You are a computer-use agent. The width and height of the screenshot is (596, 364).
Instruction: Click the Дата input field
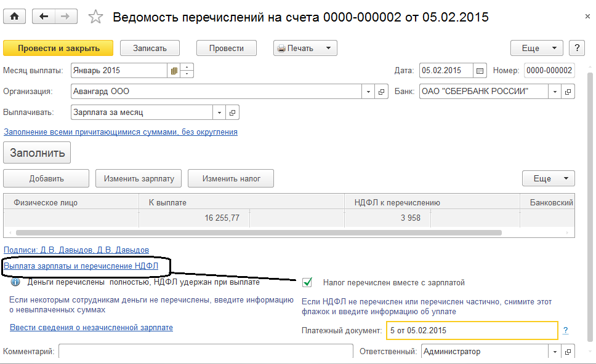click(x=446, y=71)
